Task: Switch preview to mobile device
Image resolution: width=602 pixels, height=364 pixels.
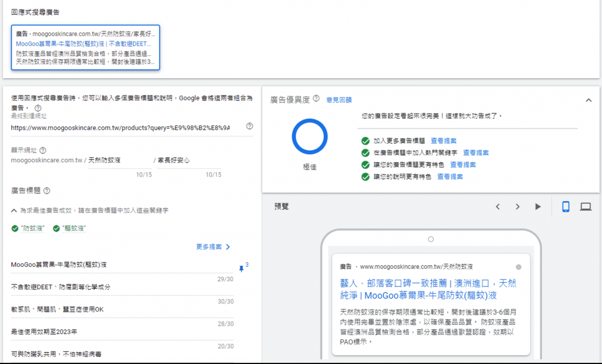Action: pyautogui.click(x=566, y=206)
